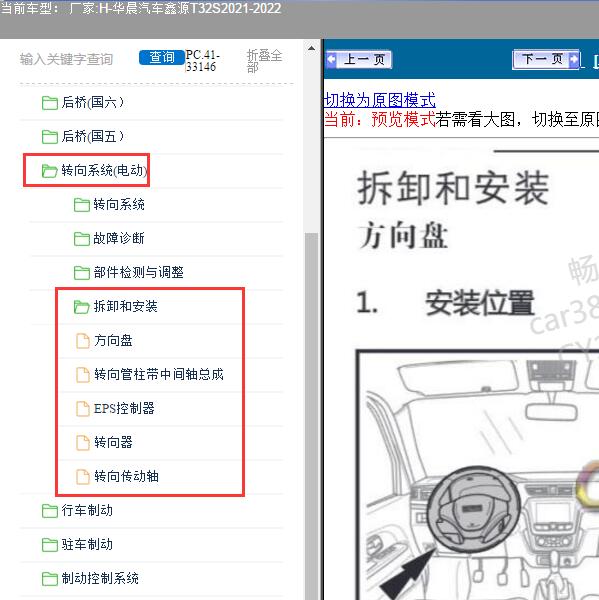
Task: Click document icon beside EPS控制器
Action: pyautogui.click(x=83, y=409)
